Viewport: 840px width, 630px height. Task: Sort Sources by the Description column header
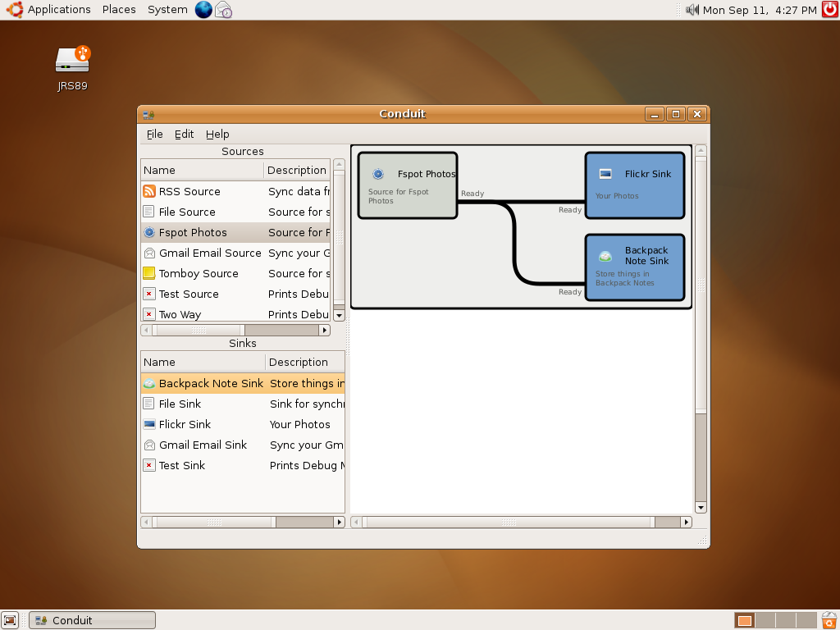(x=297, y=171)
